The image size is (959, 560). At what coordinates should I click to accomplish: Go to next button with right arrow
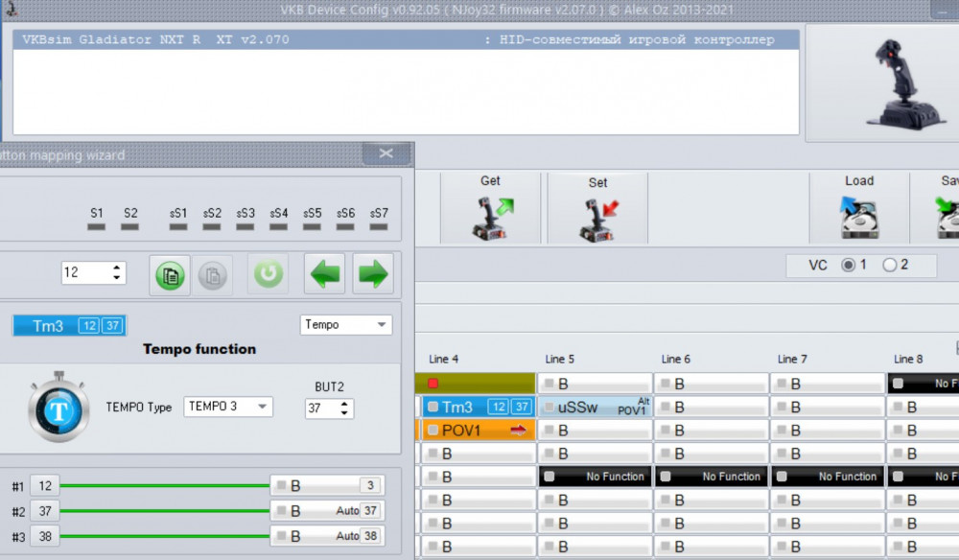(x=372, y=274)
